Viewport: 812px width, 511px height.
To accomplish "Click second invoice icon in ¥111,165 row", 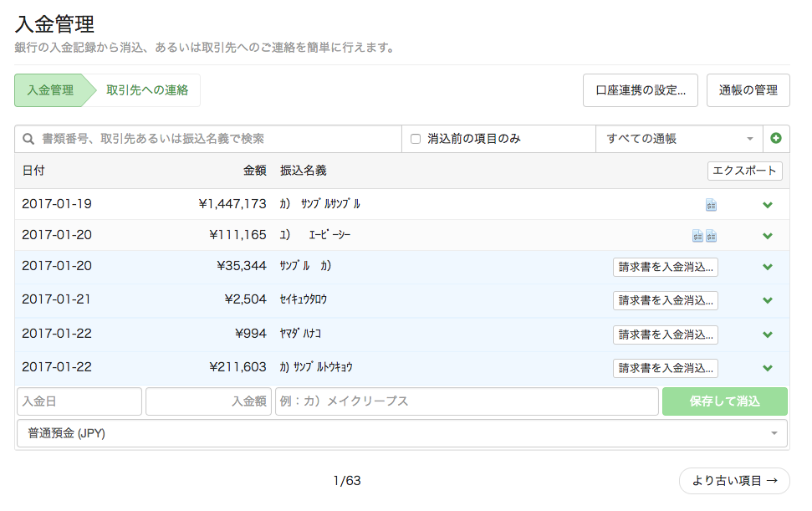I will 711,236.
